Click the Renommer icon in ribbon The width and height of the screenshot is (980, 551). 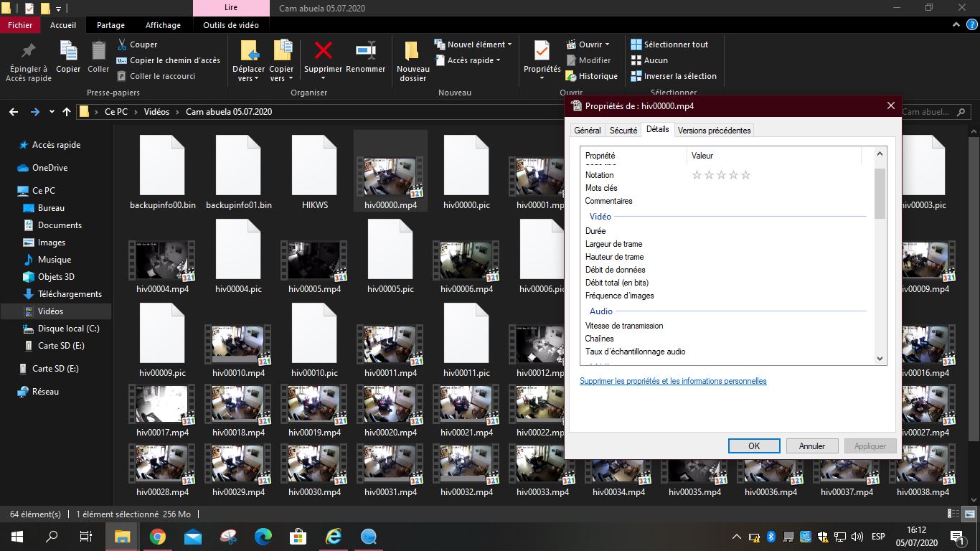coord(366,51)
